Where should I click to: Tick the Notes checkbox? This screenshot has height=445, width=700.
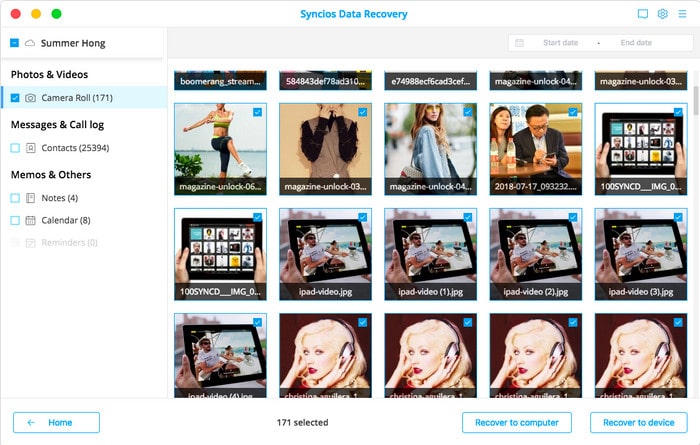[x=15, y=198]
